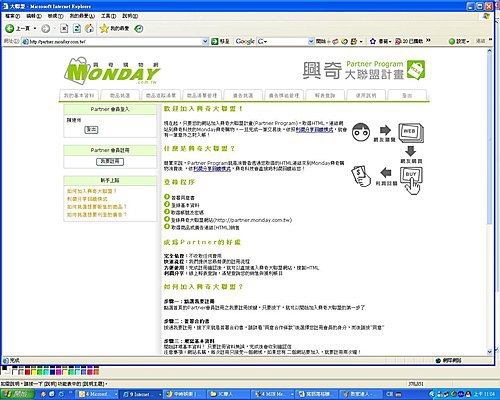Expand the address bar URL dropdown
The width and height of the screenshot is (500, 400).
click(x=205, y=41)
